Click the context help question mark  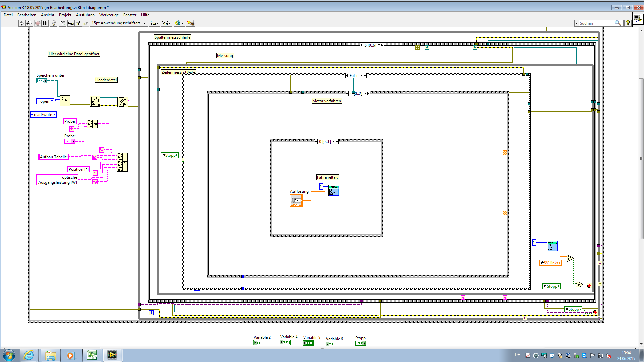click(x=628, y=23)
